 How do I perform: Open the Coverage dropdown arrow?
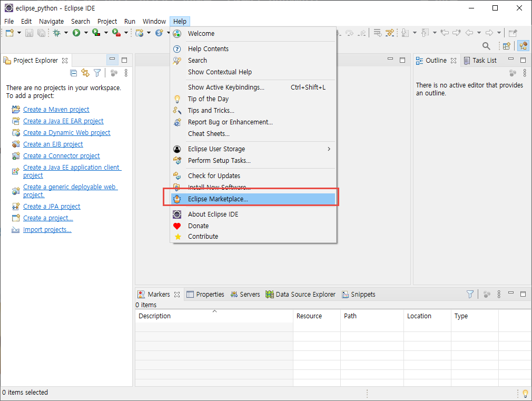pos(106,33)
